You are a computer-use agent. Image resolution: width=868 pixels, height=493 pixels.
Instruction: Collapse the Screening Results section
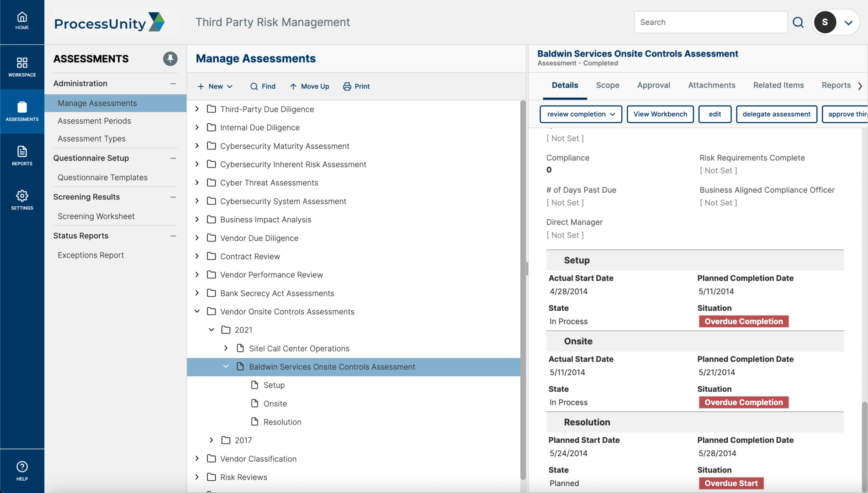(x=173, y=197)
